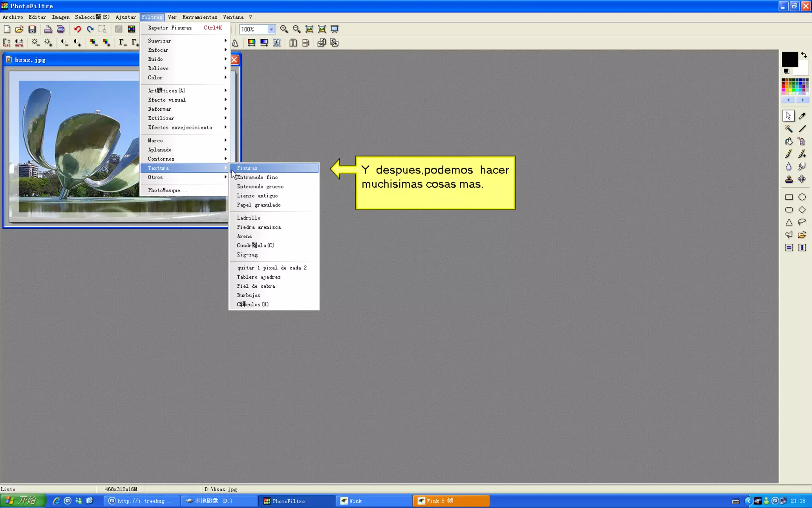812x508 pixels.
Task: Click Repetir Fisuras menu entry
Action: click(185, 28)
